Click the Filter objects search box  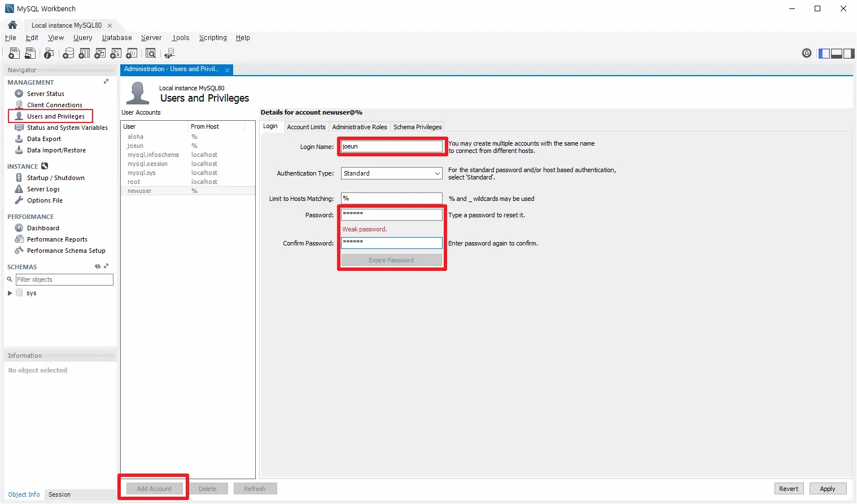(64, 279)
